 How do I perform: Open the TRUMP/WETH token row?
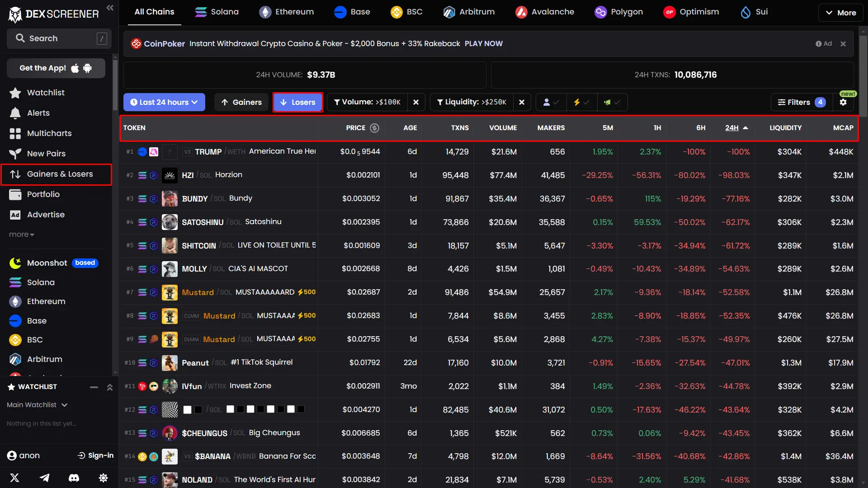point(489,152)
